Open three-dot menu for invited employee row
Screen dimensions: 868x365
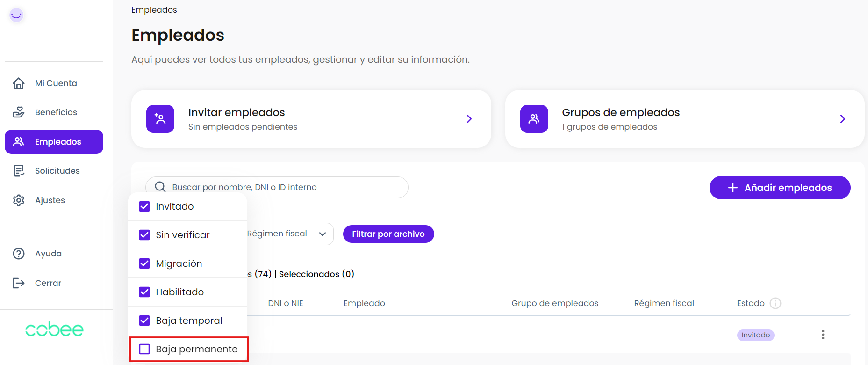tap(823, 335)
